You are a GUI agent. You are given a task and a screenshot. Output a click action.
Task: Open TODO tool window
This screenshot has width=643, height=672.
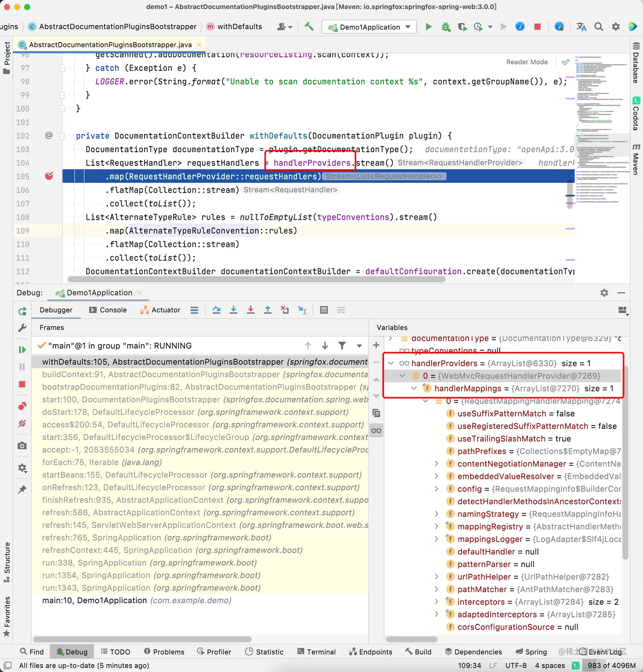pyautogui.click(x=115, y=652)
